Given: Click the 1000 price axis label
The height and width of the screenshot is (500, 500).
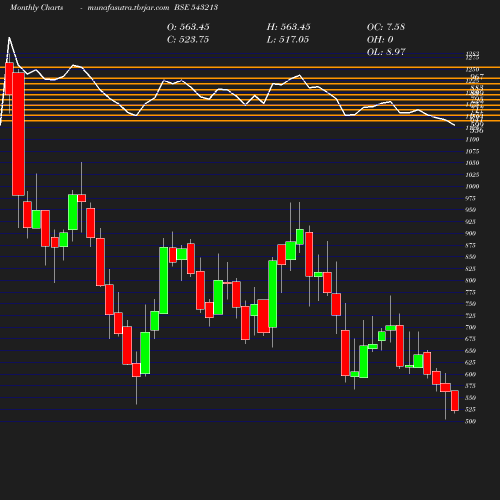Looking at the screenshot, I should coord(472,186).
